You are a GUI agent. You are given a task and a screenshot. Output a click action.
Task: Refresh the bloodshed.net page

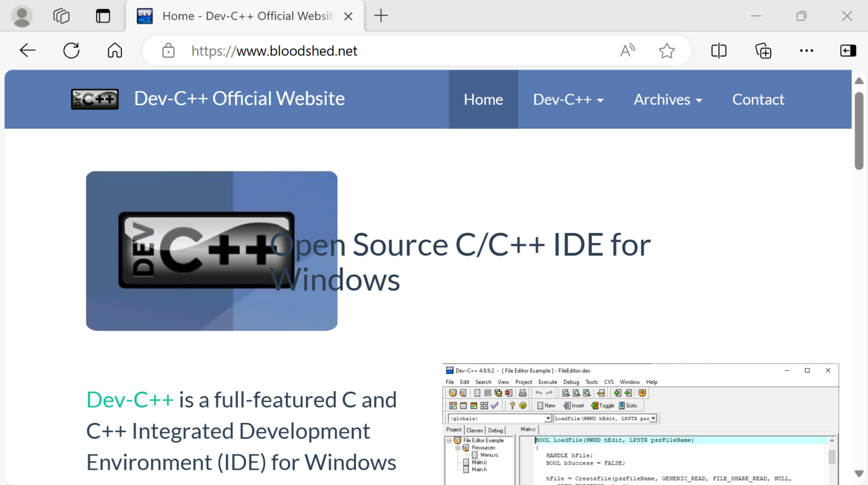click(x=71, y=50)
